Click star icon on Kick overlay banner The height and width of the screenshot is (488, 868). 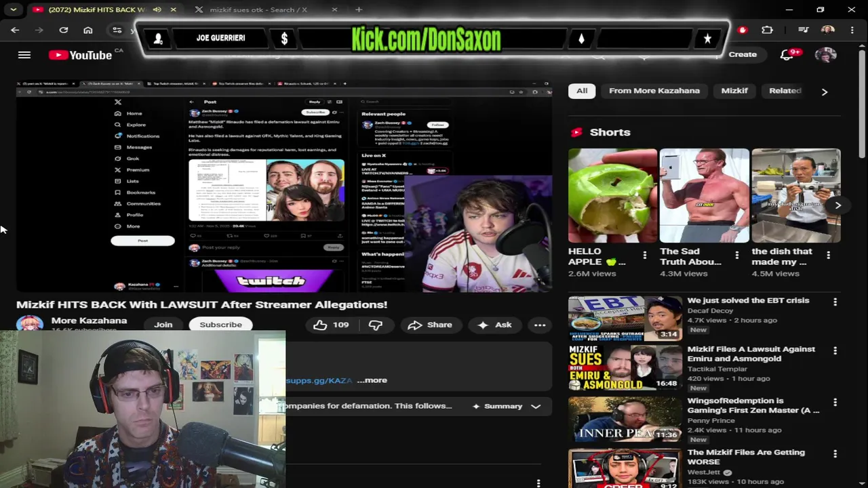click(707, 39)
